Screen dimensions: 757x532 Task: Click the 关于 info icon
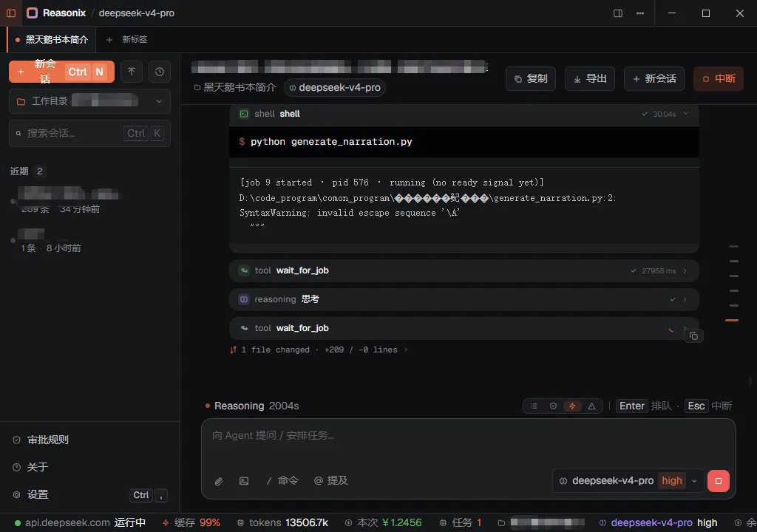(x=16, y=467)
